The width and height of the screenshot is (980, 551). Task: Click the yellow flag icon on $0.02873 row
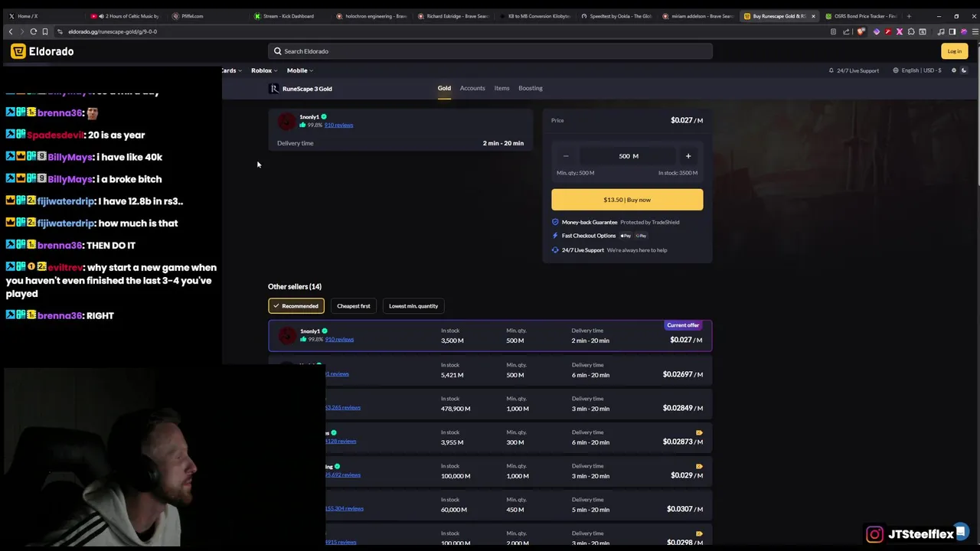pos(699,432)
